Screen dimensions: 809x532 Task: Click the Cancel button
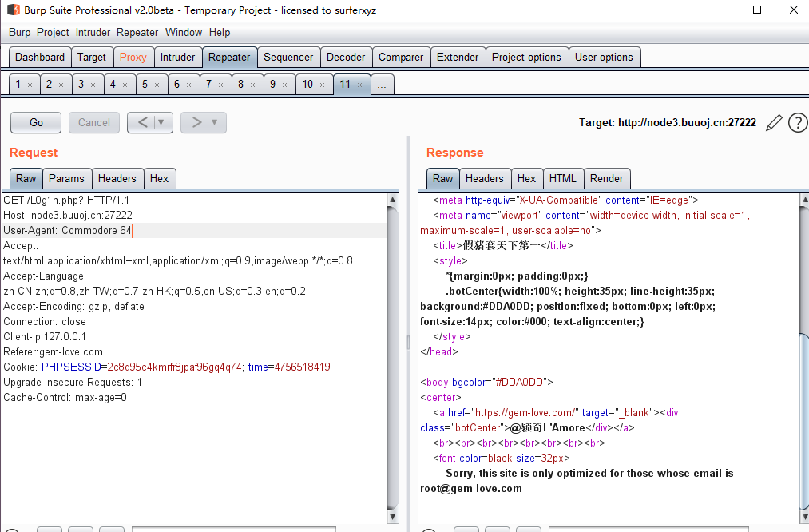[x=94, y=122]
